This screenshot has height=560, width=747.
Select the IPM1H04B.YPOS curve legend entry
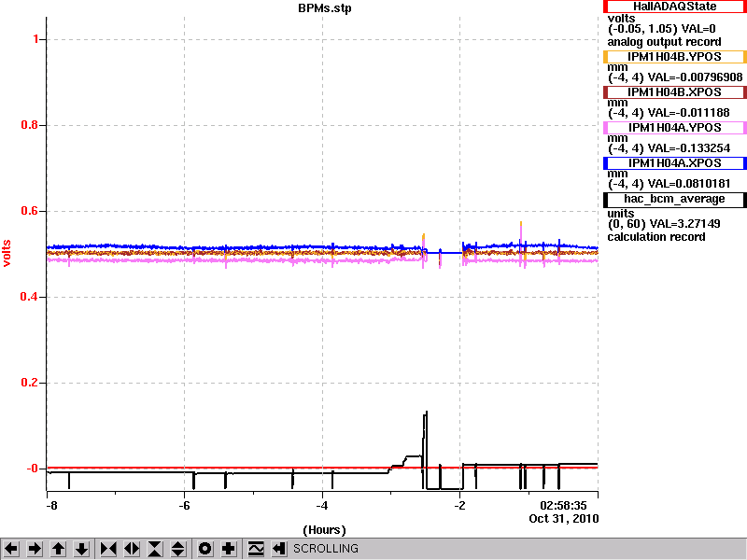[674, 57]
